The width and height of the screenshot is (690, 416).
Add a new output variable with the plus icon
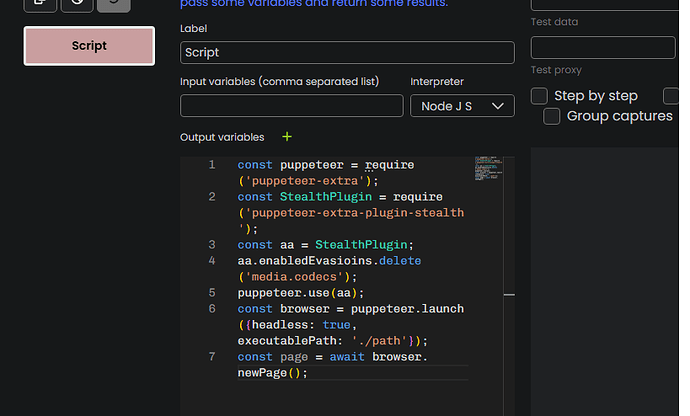pos(287,137)
